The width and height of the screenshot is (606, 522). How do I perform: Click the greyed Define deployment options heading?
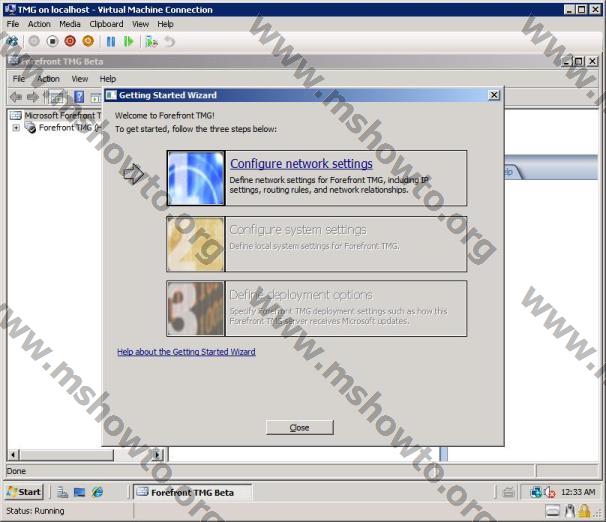pyautogui.click(x=301, y=295)
